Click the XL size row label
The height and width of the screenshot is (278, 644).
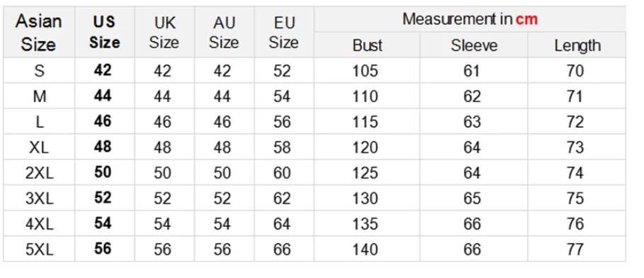coord(39,147)
